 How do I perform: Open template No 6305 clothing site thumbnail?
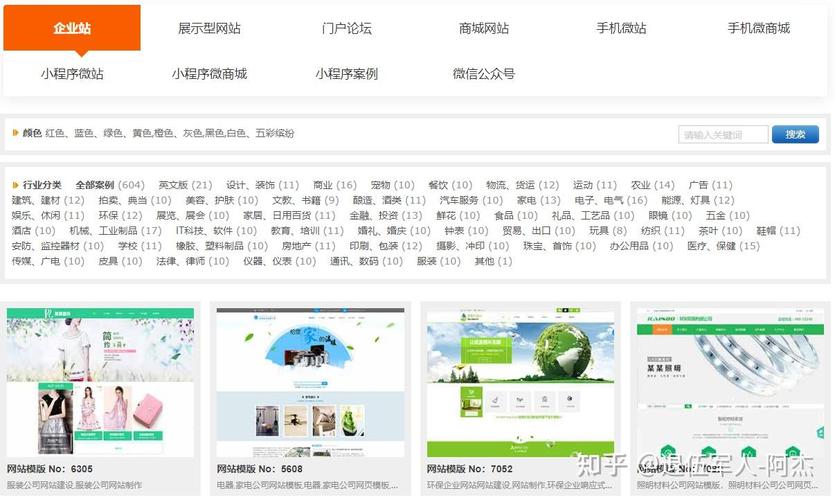[x=100, y=382]
